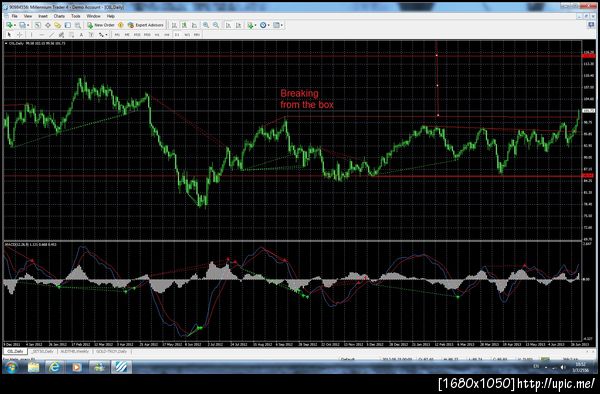Open the Insert menu
This screenshot has width=600, height=394.
click(x=43, y=16)
